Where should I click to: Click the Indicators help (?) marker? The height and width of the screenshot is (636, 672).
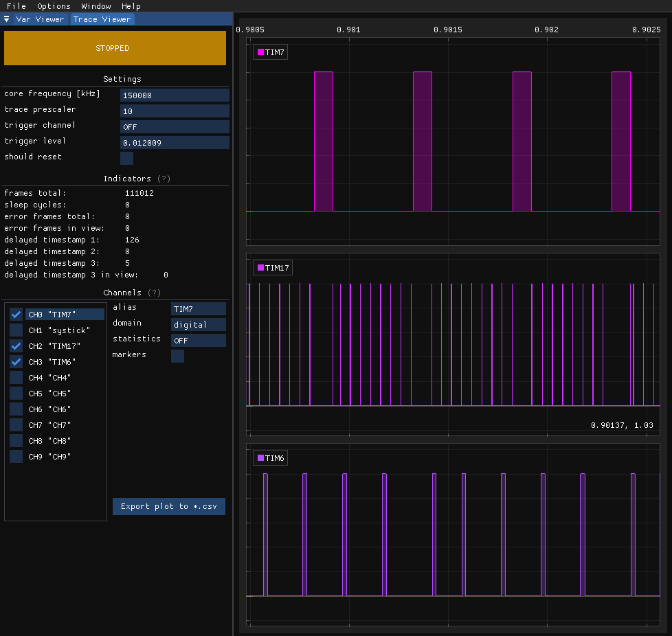(x=164, y=179)
